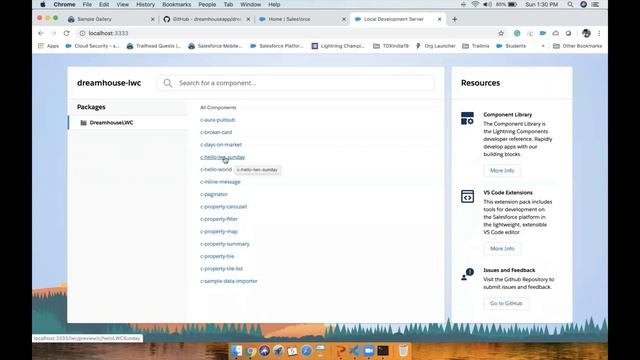The height and width of the screenshot is (360, 640).
Task: Click the grey cloud outline extension icon
Action: click(x=556, y=33)
